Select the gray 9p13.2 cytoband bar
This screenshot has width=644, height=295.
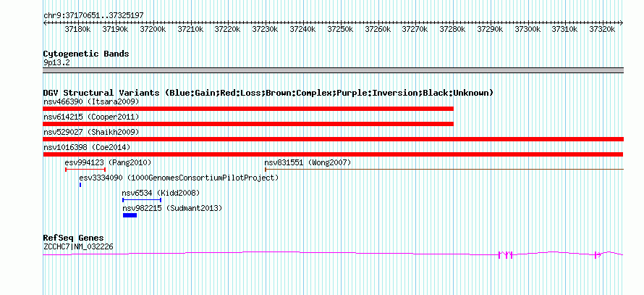[333, 70]
